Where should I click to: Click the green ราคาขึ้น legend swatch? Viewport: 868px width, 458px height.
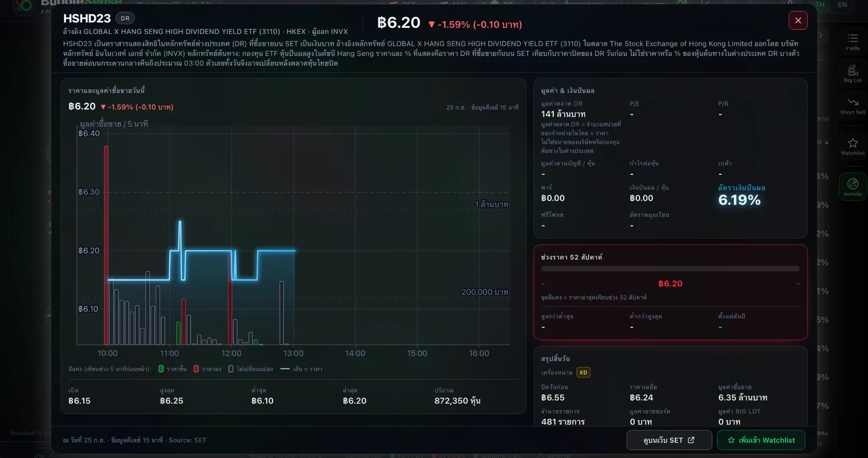pyautogui.click(x=161, y=369)
